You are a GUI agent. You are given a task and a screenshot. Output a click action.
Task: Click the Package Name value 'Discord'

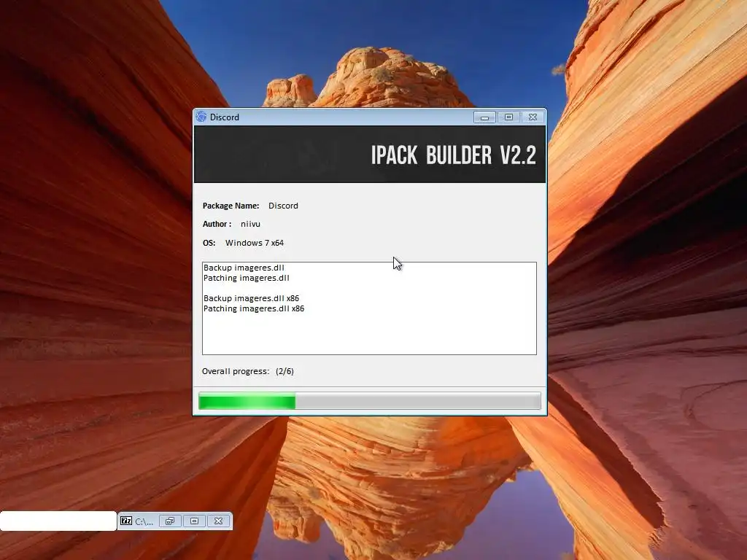(283, 206)
